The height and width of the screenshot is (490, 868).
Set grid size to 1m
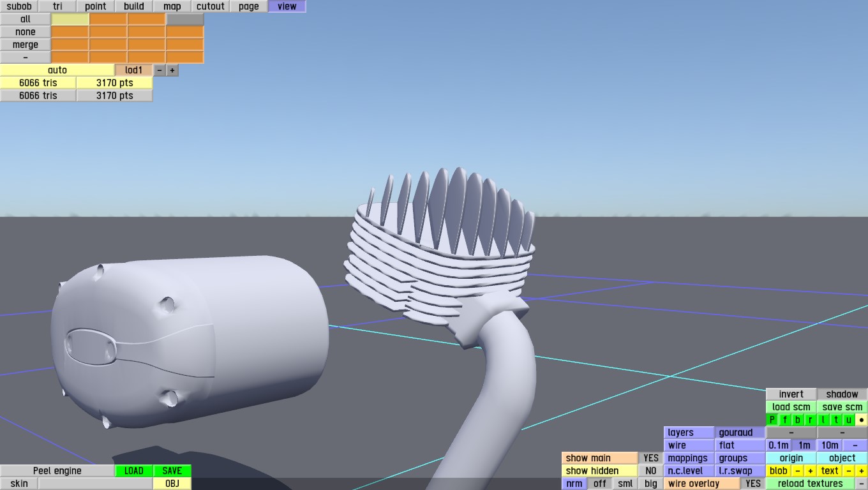804,445
